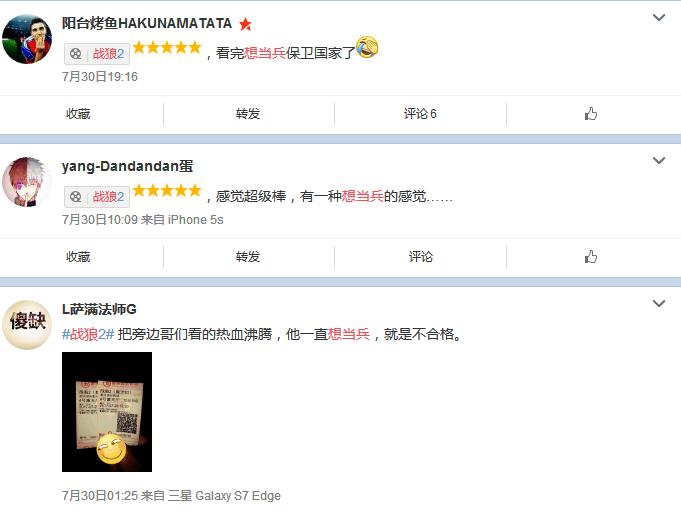This screenshot has height=511, width=681.
Task: Open the movie ticket photo thumbnail
Action: [107, 412]
